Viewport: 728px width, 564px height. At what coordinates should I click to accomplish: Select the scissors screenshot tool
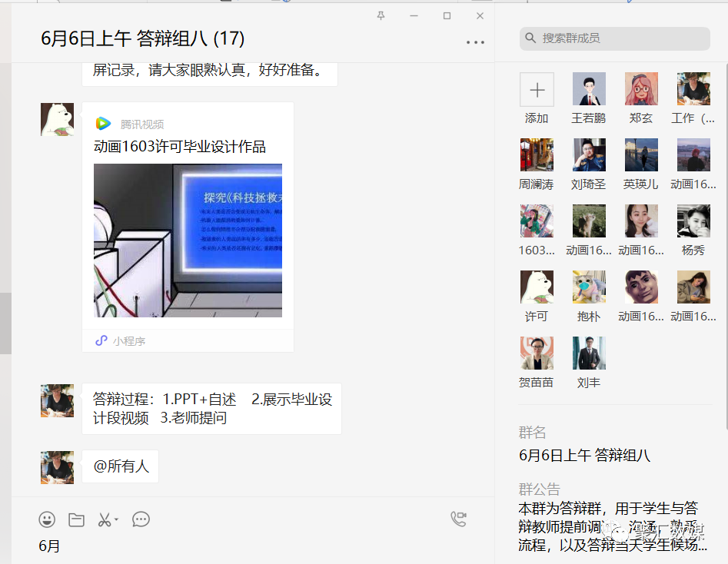tap(104, 520)
